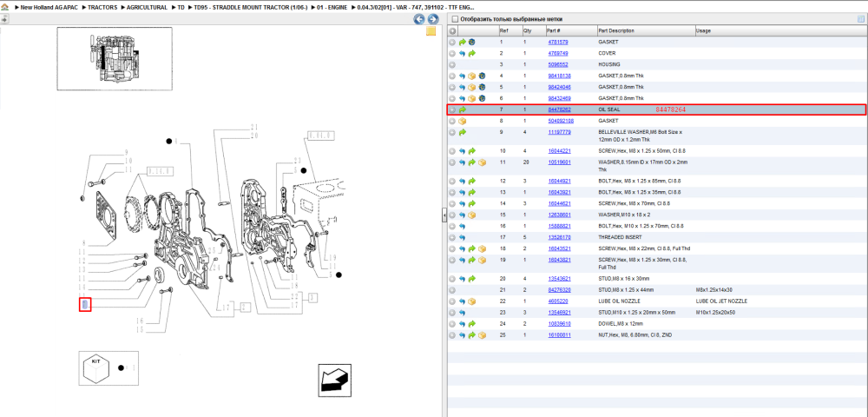Click box icon for WASHER 10519601
Image resolution: width=868 pixels, height=417 pixels.
coord(482,162)
